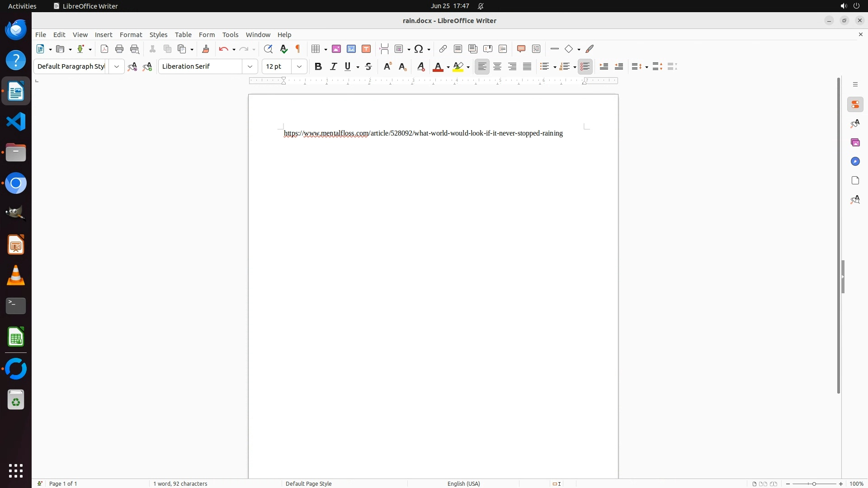Open the Navigator sidebar panel
868x488 pixels.
pos(855,162)
